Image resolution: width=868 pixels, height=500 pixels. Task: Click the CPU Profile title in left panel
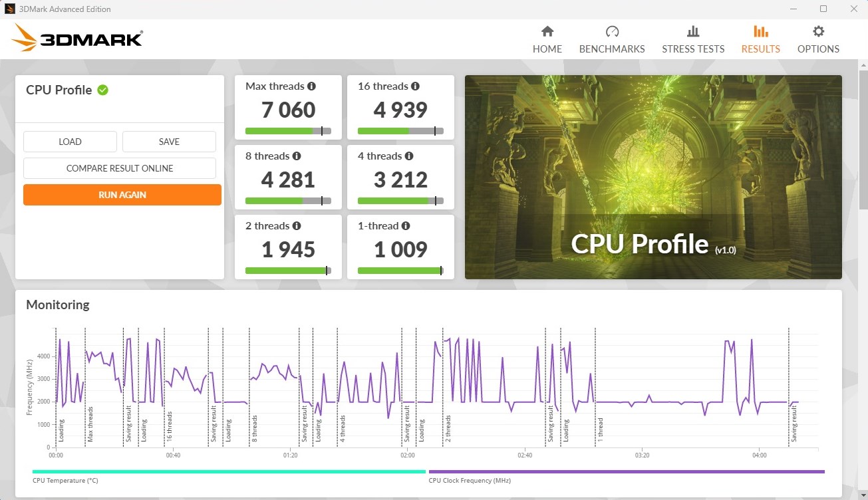point(59,90)
